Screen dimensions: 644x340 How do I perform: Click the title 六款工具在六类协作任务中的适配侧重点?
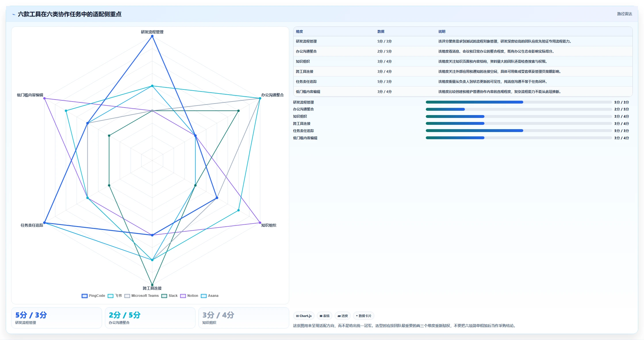(70, 14)
